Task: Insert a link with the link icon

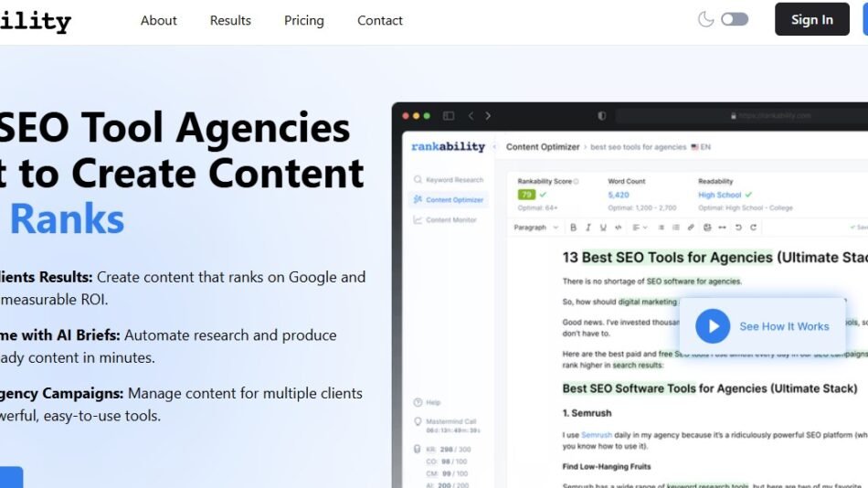Action: tap(691, 228)
